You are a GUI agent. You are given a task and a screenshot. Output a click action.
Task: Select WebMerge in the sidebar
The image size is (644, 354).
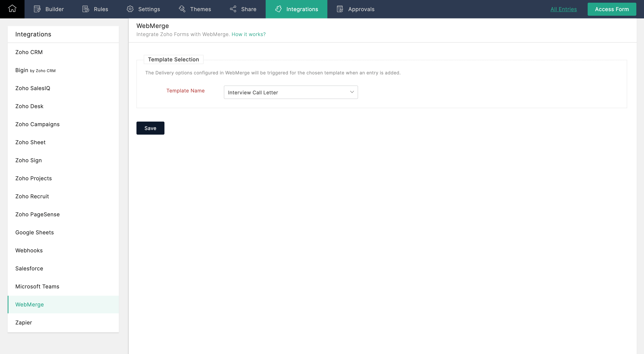click(x=63, y=305)
